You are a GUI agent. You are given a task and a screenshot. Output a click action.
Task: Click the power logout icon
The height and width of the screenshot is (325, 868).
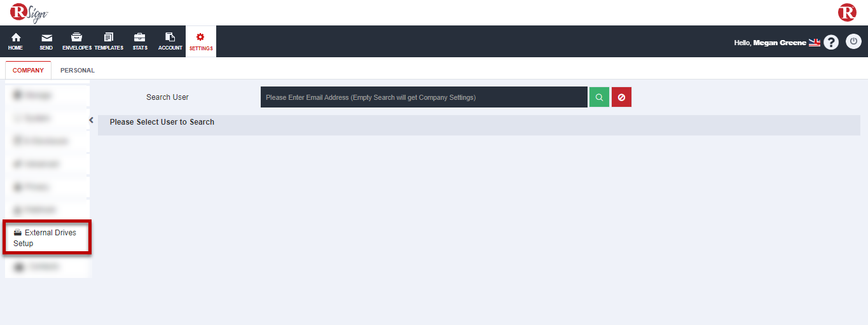(853, 42)
